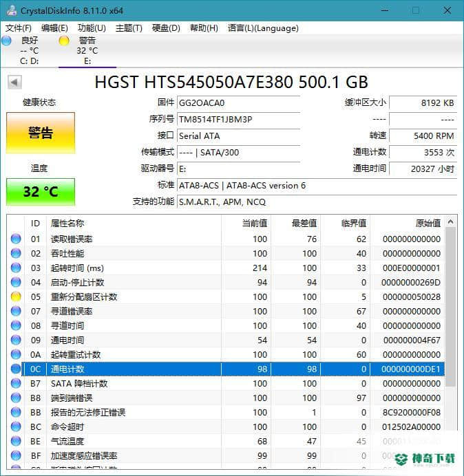Click the interface field Serial ATA

pyautogui.click(x=238, y=136)
